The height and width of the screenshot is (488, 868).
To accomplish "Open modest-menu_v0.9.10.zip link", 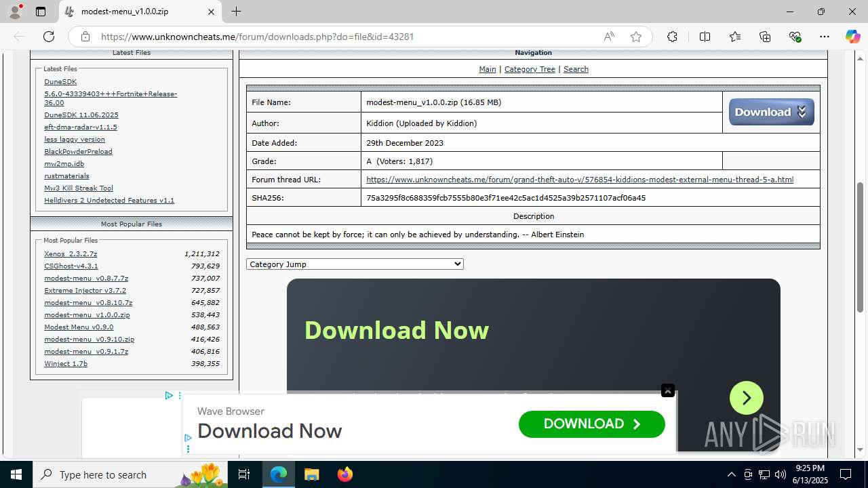I will coord(89,340).
